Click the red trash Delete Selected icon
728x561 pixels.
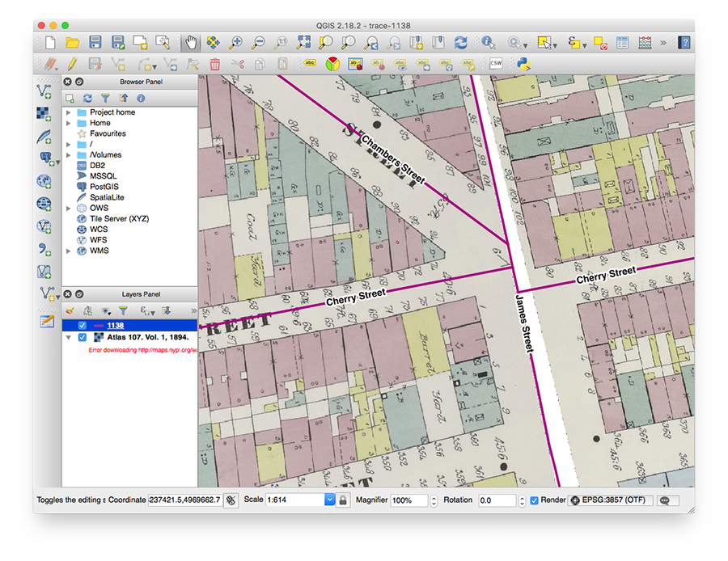point(214,64)
